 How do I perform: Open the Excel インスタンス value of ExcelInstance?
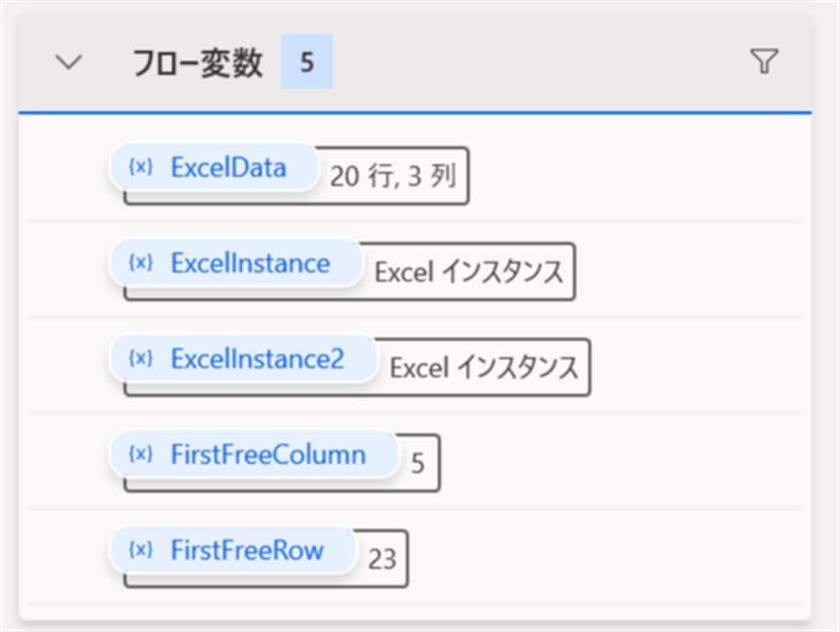tap(468, 271)
